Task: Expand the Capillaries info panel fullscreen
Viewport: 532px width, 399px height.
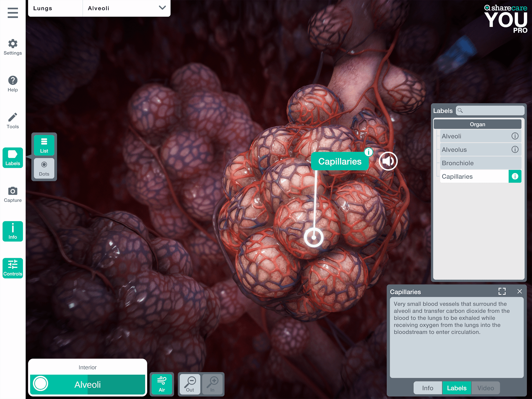Action: (x=502, y=292)
